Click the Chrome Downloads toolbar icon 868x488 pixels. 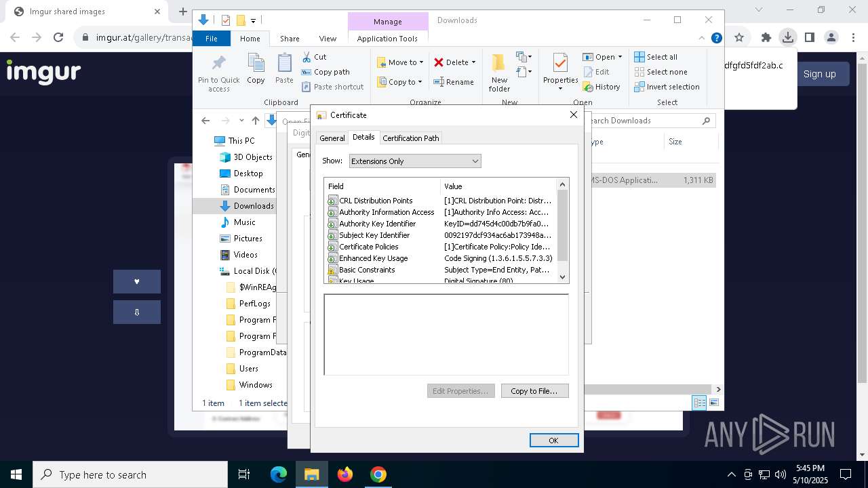pos(787,38)
